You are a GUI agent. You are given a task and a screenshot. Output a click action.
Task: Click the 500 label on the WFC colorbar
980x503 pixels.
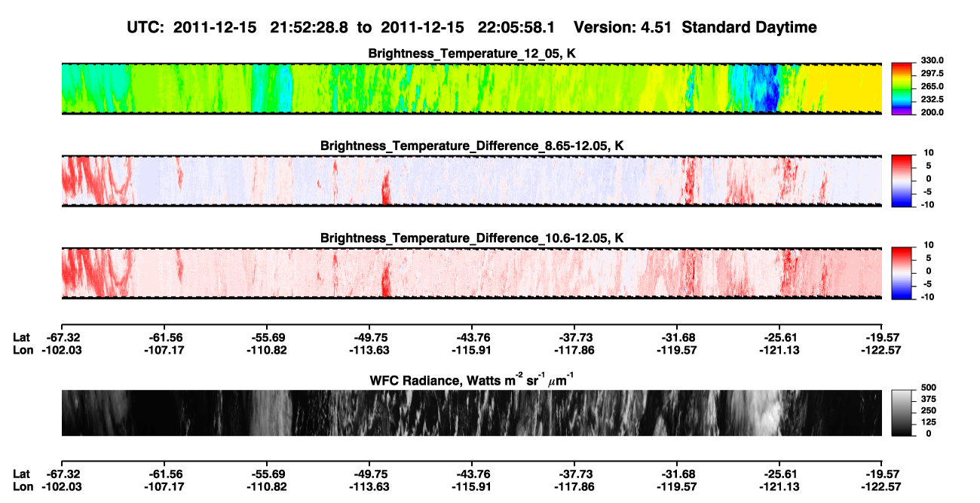929,389
